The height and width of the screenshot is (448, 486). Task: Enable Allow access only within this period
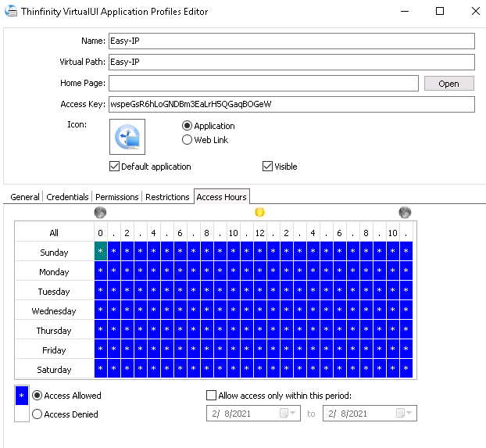coord(212,396)
